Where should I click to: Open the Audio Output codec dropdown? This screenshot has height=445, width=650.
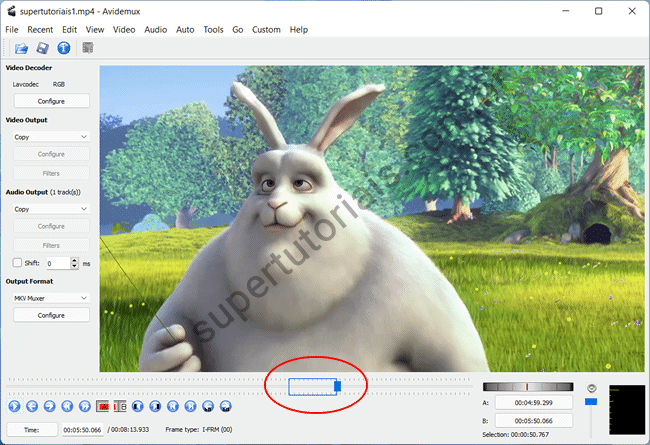coord(51,209)
